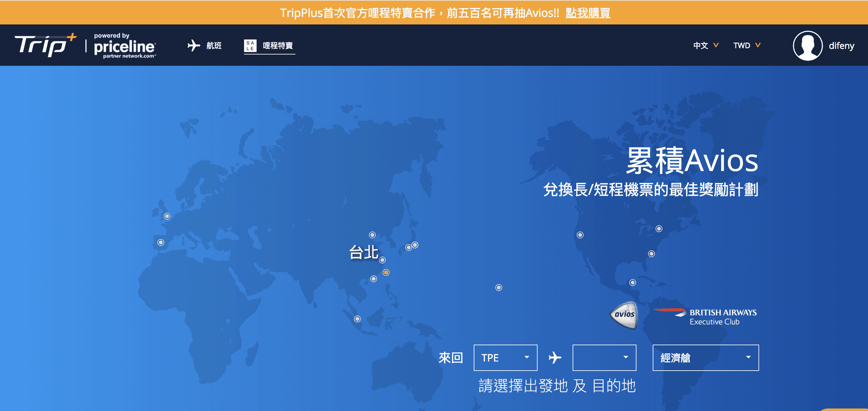868x411 pixels.
Task: Select the Shanghai map marker near 台北 label
Action: [x=382, y=260]
